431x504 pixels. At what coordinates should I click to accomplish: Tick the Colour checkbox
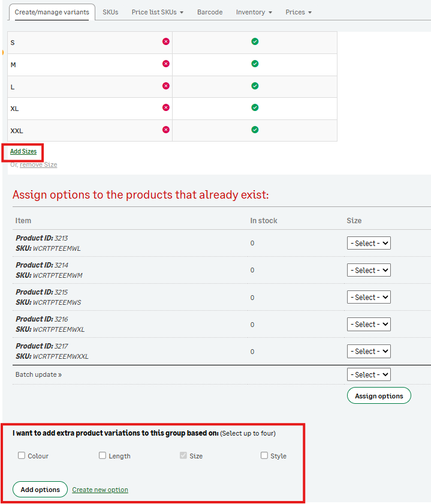pos(22,455)
